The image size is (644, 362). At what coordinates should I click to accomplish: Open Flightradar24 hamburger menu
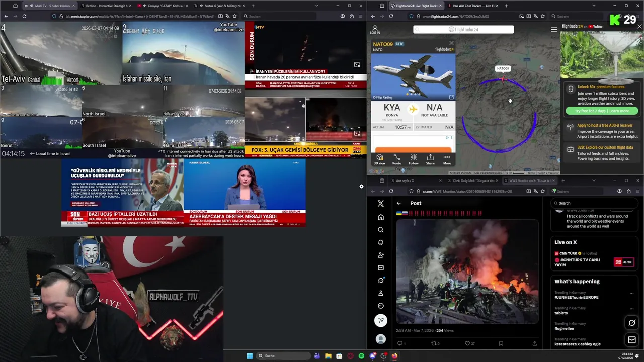554,30
